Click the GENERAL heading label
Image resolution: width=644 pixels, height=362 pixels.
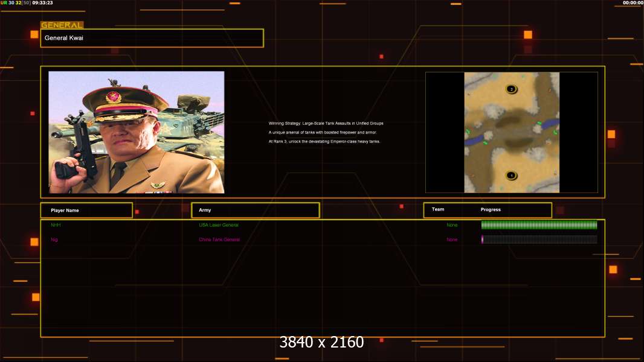coord(62,25)
